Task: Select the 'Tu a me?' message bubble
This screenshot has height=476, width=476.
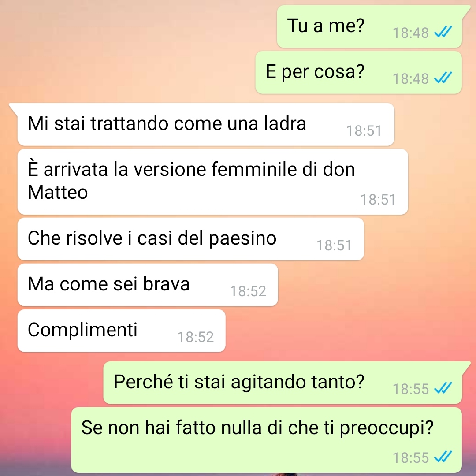Action: click(x=369, y=27)
